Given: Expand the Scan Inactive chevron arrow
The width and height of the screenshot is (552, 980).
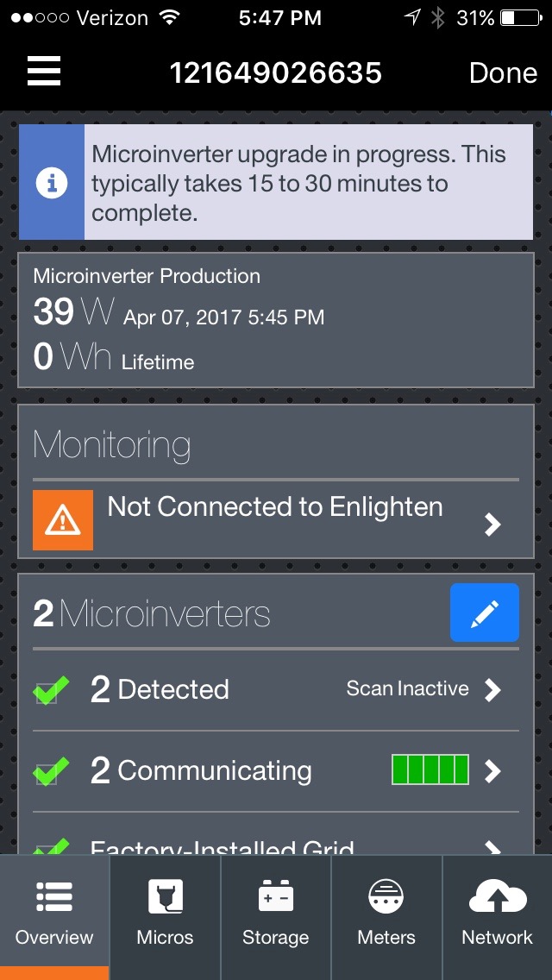Looking at the screenshot, I should pos(492,689).
